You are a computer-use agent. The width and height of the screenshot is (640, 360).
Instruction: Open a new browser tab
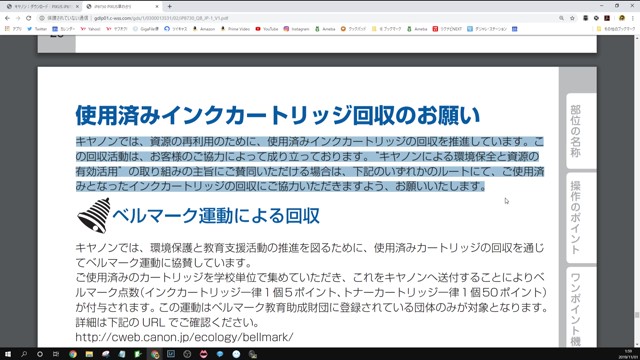point(169,7)
